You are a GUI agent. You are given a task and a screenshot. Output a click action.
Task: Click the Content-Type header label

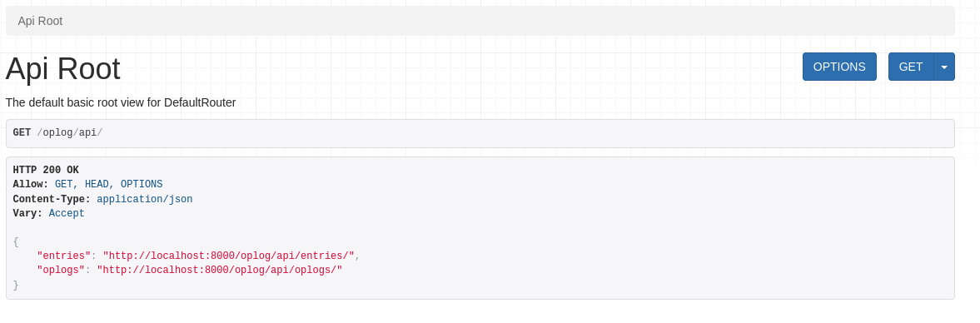click(52, 199)
